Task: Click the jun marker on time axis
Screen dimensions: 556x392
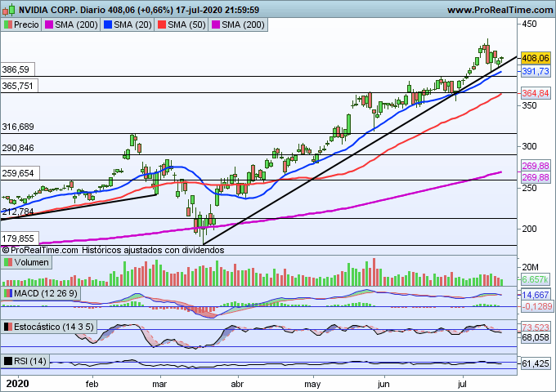Action: 383,384
